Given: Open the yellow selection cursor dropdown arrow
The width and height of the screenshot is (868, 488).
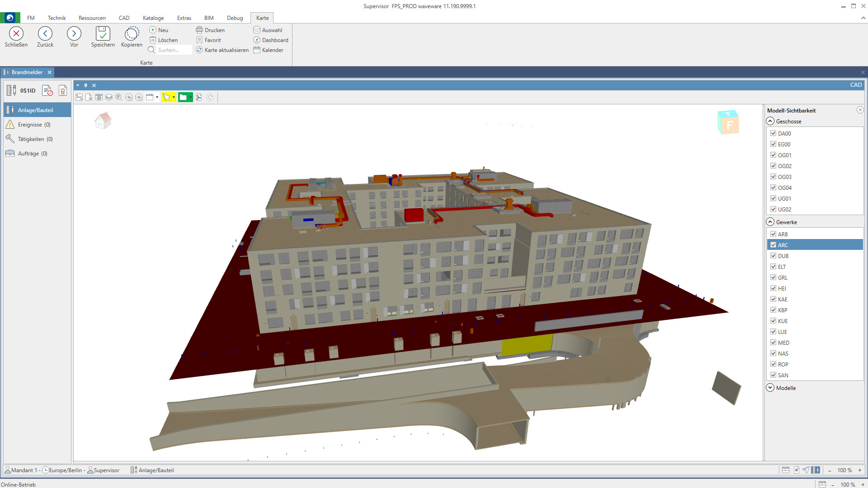Looking at the screenshot, I should click(174, 97).
